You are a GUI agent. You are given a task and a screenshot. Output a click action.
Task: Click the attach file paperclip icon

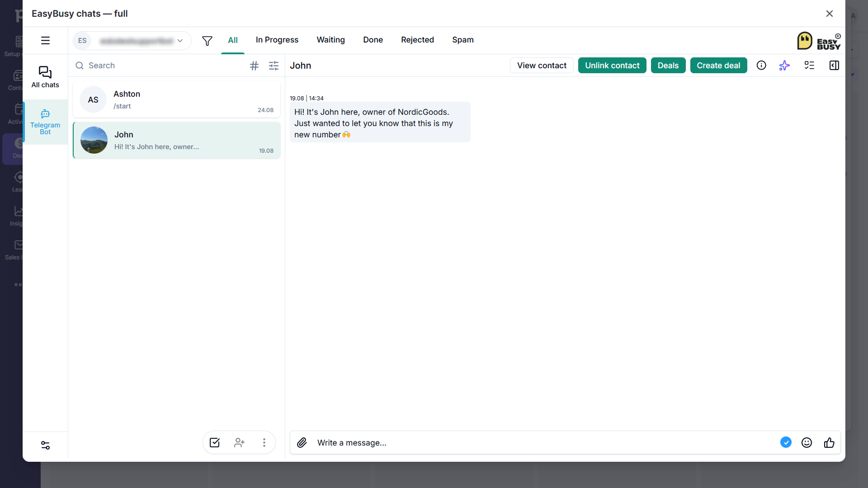[x=302, y=443]
